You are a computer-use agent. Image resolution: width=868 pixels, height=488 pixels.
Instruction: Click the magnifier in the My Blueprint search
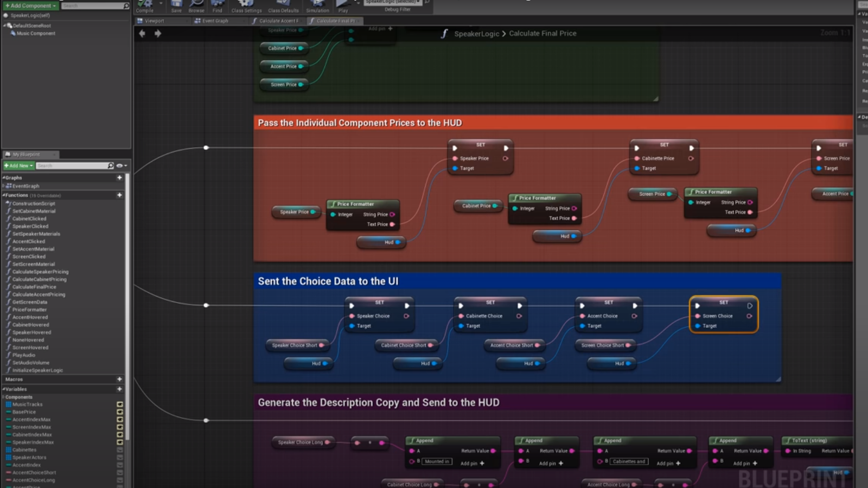[x=111, y=165]
